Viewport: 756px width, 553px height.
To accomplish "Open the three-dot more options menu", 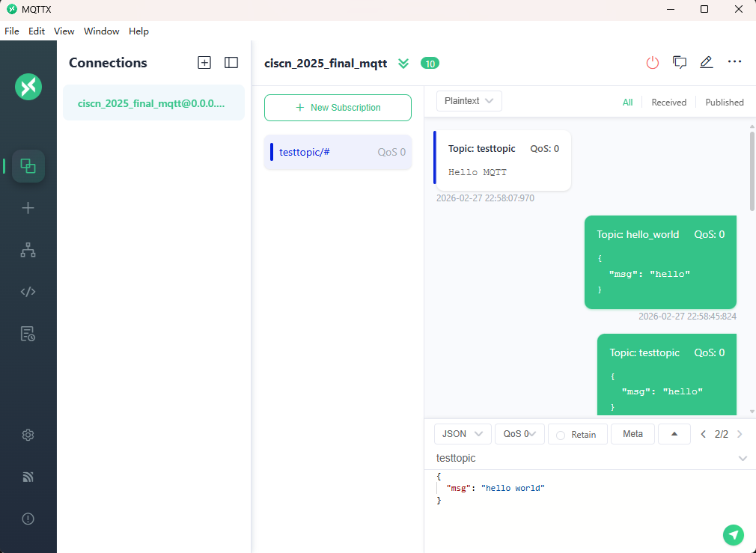I will (x=734, y=62).
